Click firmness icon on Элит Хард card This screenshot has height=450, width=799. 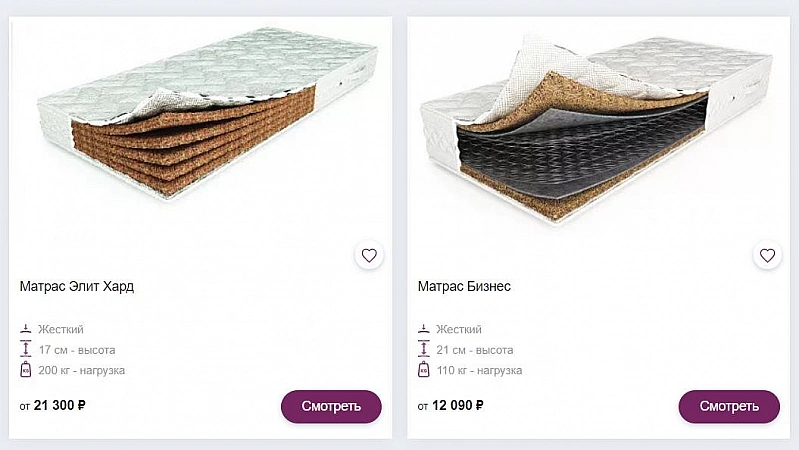coord(26,329)
